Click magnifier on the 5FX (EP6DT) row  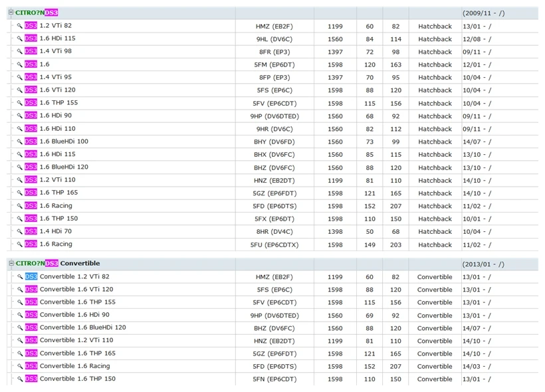tap(20, 219)
